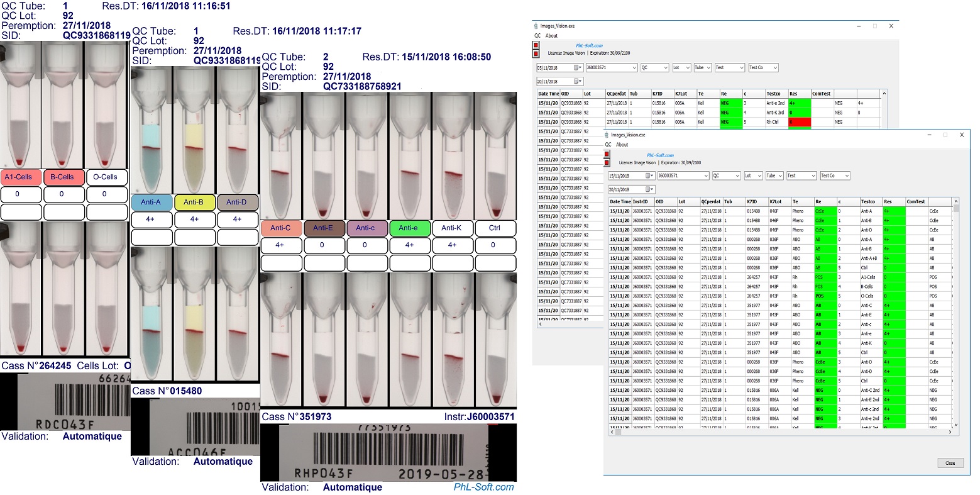The image size is (980, 495).
Task: Click the lower red stop indicator in front window
Action: (x=607, y=162)
